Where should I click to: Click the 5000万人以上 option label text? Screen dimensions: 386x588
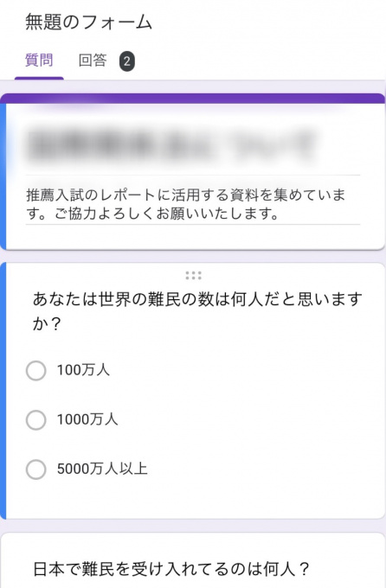(x=102, y=469)
